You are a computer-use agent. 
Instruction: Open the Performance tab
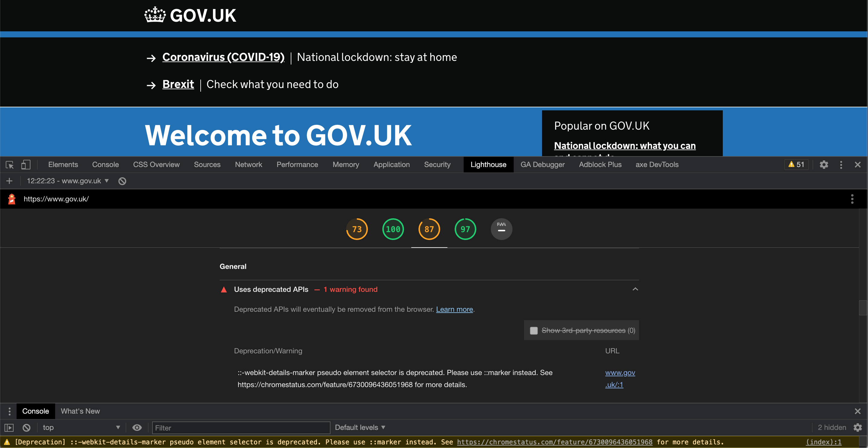coord(297,165)
